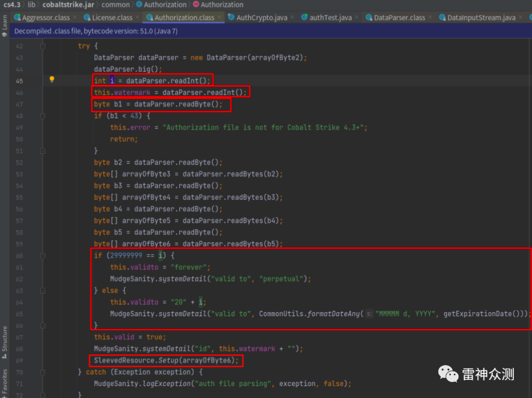
Task: Click this.watermark on line 46
Action: 122,93
